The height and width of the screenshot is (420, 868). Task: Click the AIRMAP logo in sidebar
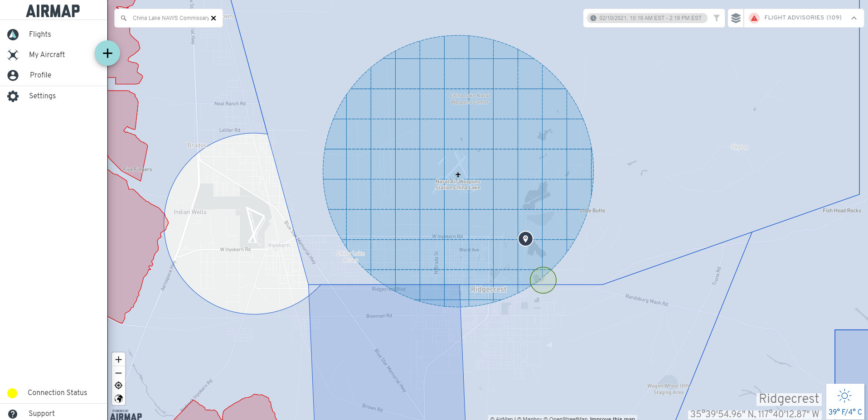coord(53,11)
